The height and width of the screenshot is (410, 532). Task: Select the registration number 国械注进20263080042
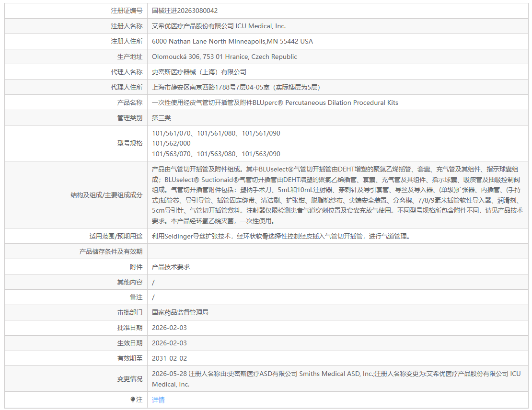[x=185, y=11]
